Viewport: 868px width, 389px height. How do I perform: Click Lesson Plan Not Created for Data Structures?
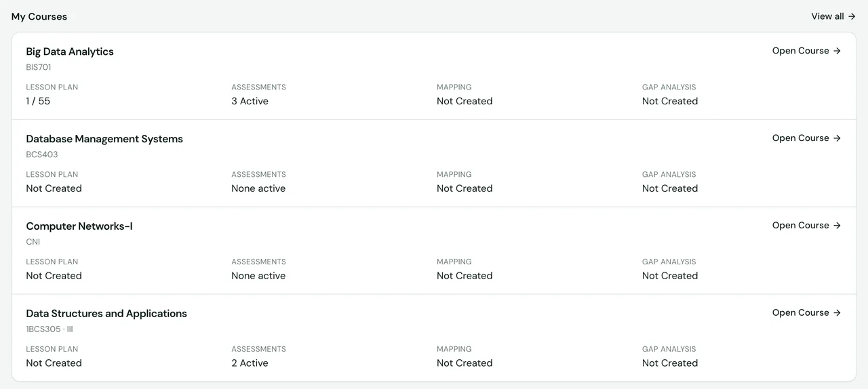(54, 363)
